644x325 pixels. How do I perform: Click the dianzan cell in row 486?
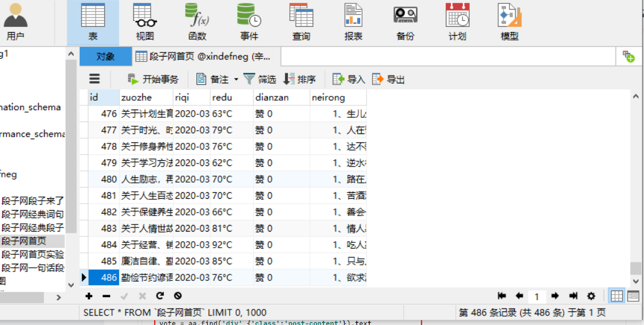click(x=282, y=278)
